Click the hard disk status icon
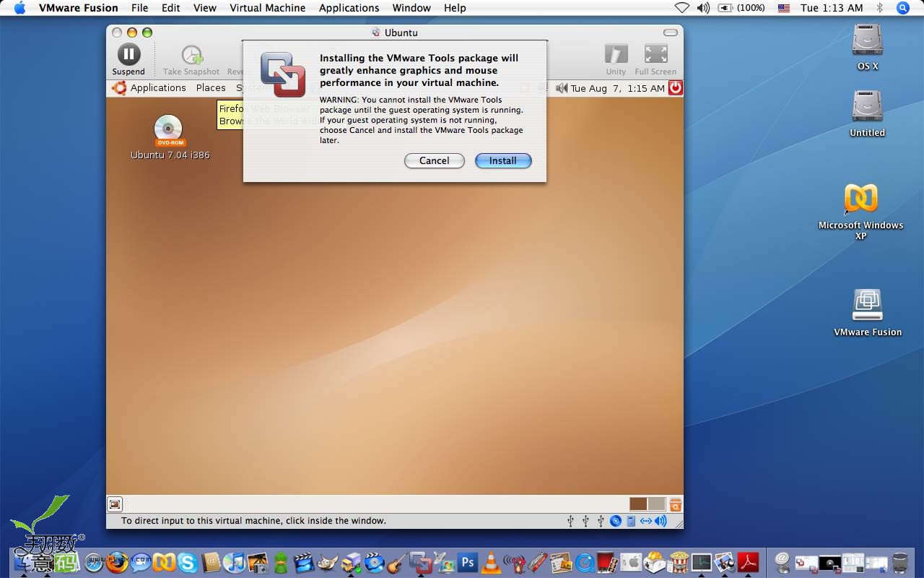The height and width of the screenshot is (578, 924). pos(631,520)
